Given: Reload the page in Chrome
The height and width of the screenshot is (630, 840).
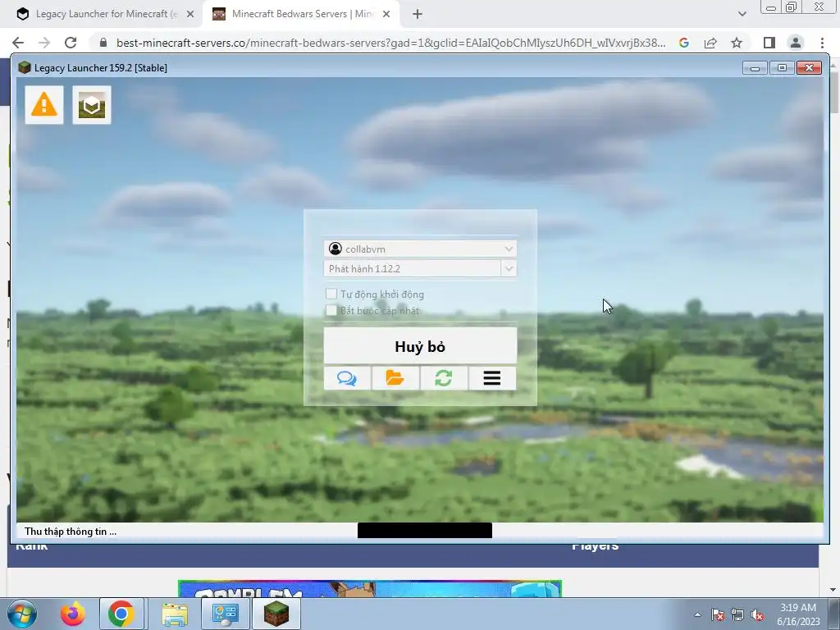Looking at the screenshot, I should click(71, 43).
